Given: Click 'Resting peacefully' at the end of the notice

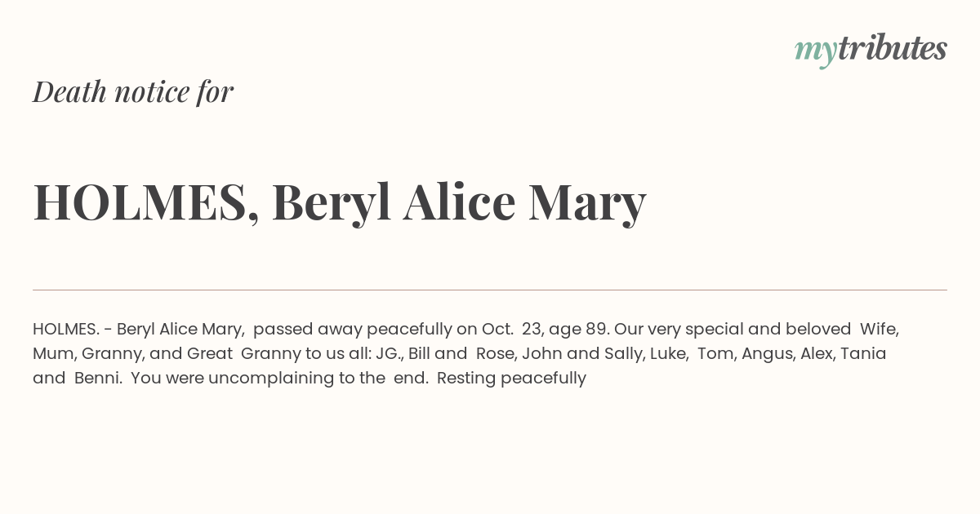Looking at the screenshot, I should (x=511, y=379).
